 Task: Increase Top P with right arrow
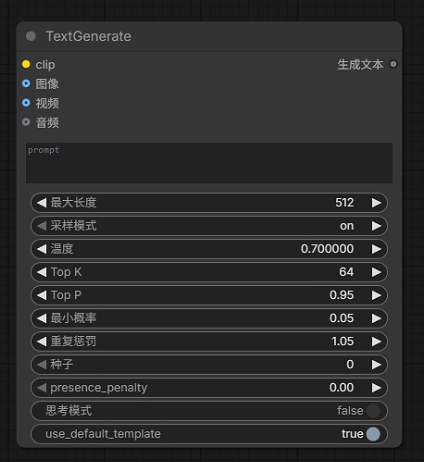tap(376, 295)
